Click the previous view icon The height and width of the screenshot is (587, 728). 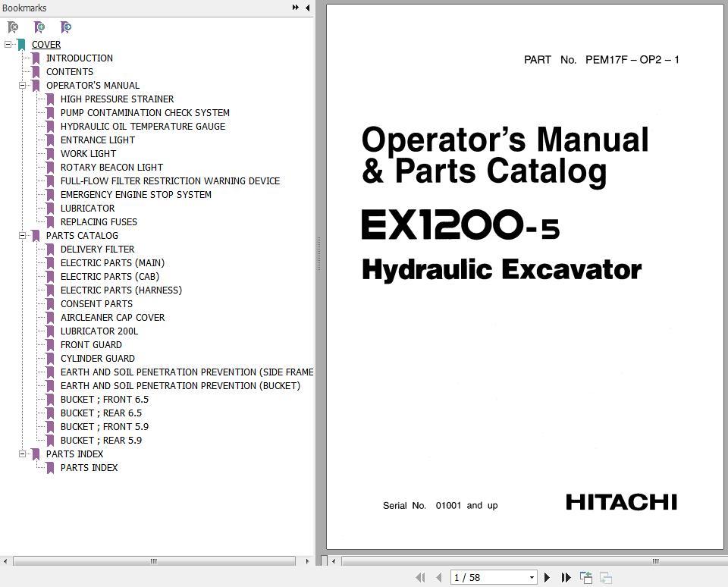point(586,577)
